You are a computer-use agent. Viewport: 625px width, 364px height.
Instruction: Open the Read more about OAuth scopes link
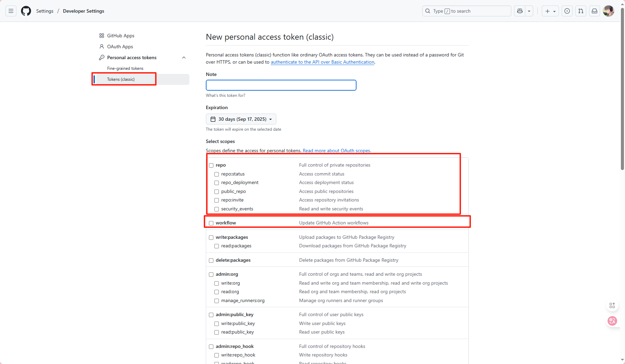(x=336, y=151)
